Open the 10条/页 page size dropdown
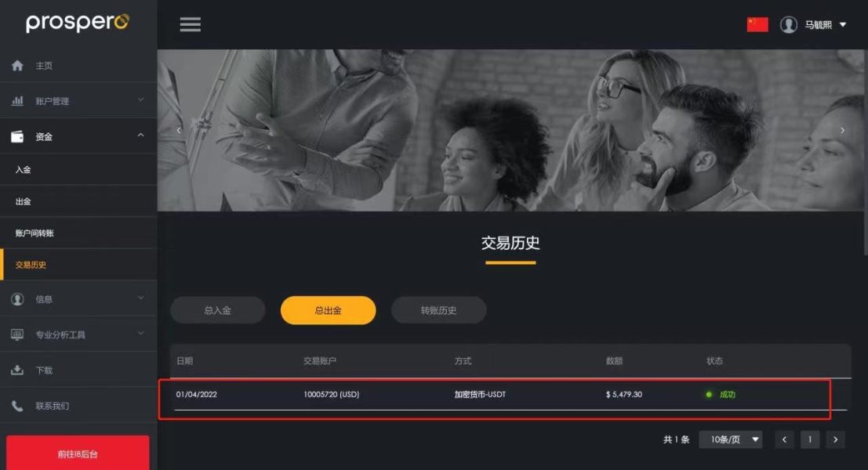868x470 pixels. coord(731,439)
